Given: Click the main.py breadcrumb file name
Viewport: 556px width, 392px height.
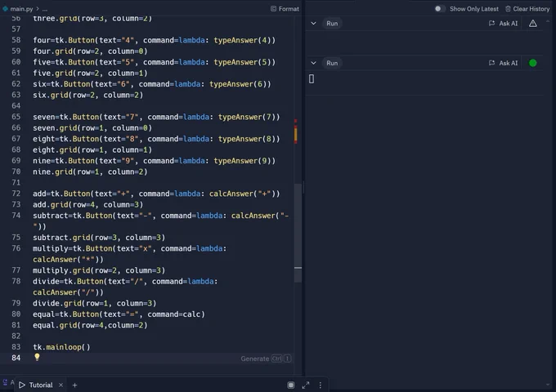Looking at the screenshot, I should [x=21, y=9].
